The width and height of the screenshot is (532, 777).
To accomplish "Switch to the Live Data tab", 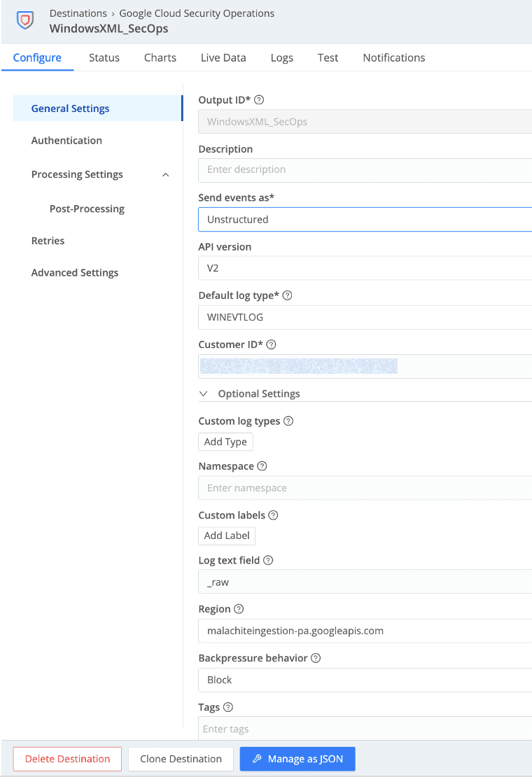I will pyautogui.click(x=223, y=58).
